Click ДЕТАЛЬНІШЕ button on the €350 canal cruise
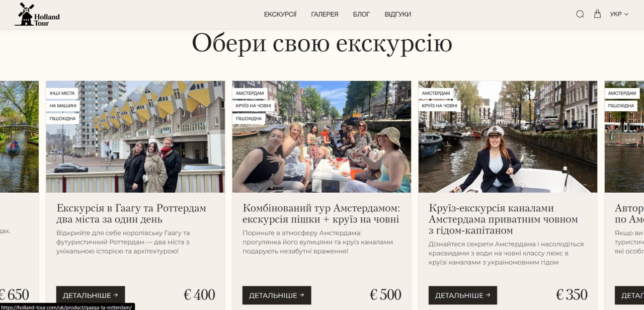Viewport: 644px width, 310px height. [463, 295]
